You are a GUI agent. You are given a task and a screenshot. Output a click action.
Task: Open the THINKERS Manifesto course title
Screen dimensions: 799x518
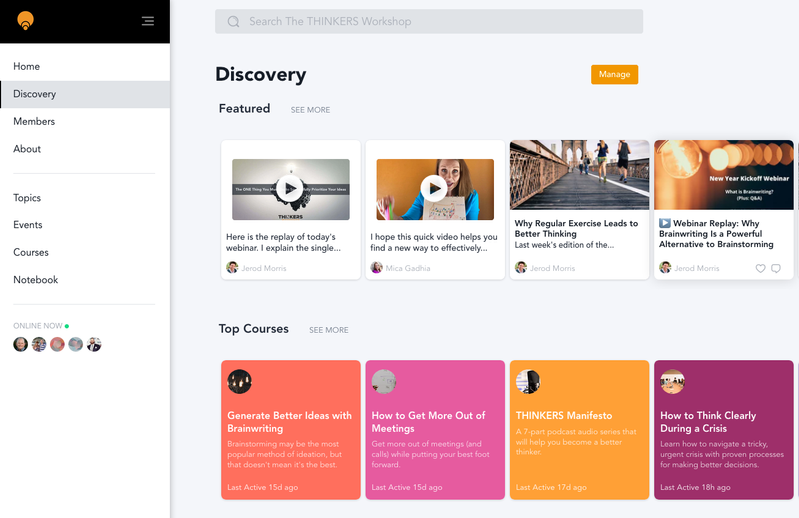(x=564, y=416)
